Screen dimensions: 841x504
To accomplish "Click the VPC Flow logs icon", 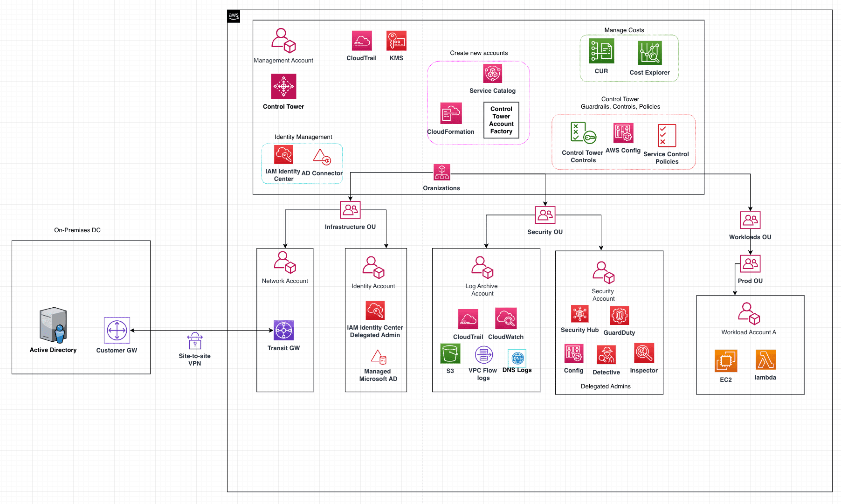I will click(x=483, y=355).
